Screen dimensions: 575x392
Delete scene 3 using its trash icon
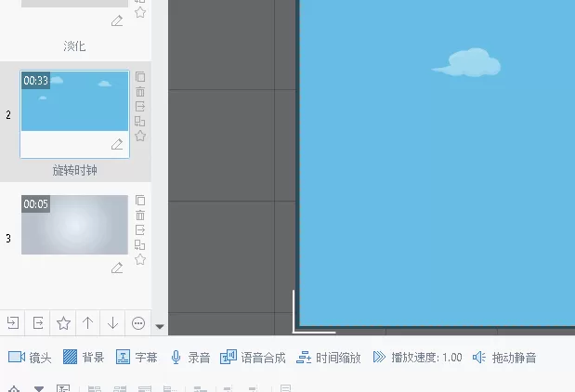coord(140,215)
